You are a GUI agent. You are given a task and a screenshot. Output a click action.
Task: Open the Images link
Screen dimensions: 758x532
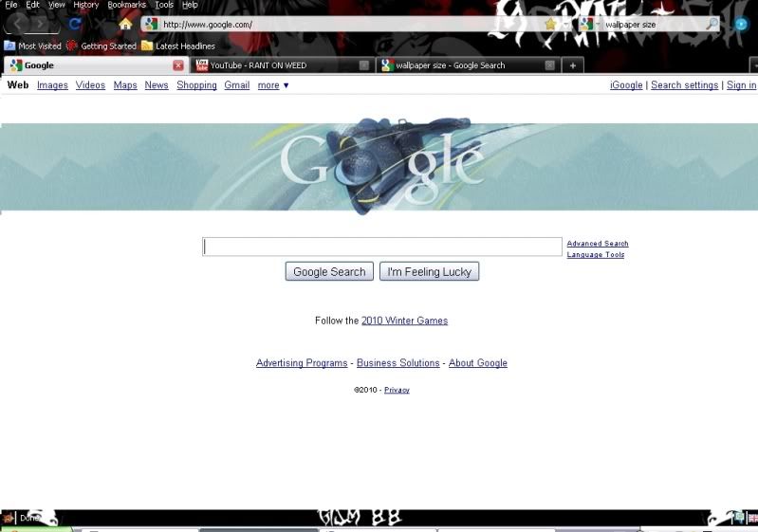tap(52, 85)
